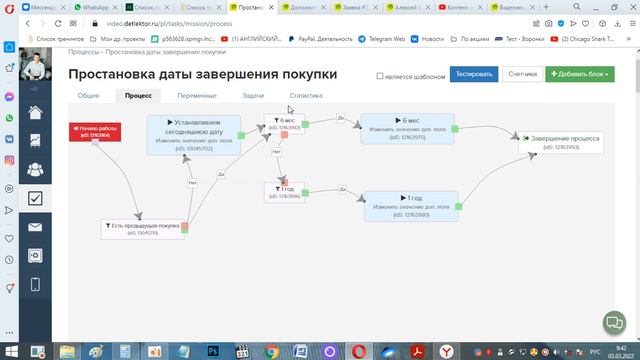The image size is (640, 360).
Task: Open 'Добавить блок' dropdown button
Action: coord(580,74)
